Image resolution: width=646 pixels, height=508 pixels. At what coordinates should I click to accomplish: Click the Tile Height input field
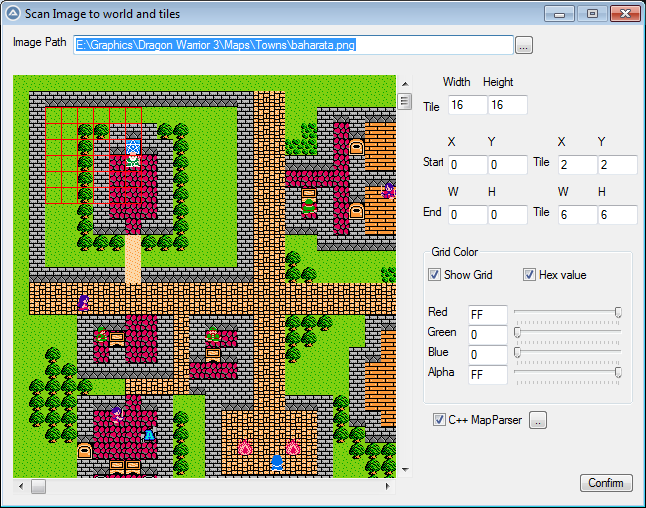[x=507, y=105]
